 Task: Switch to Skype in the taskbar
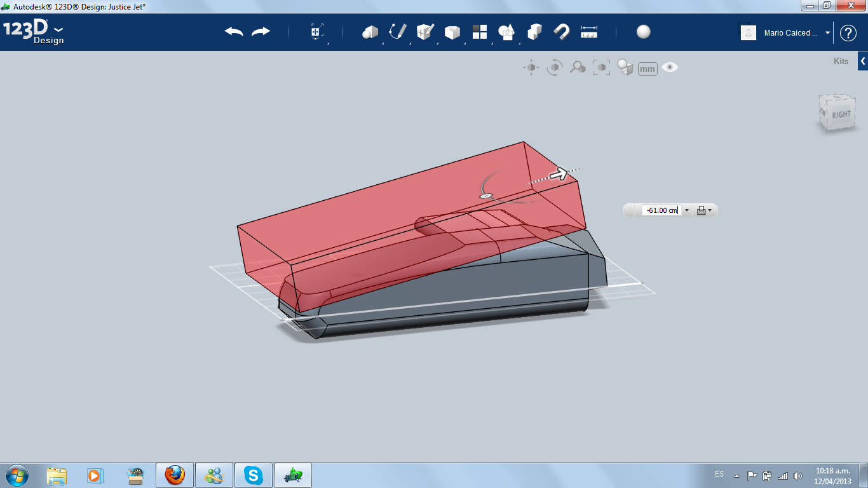coord(254,475)
